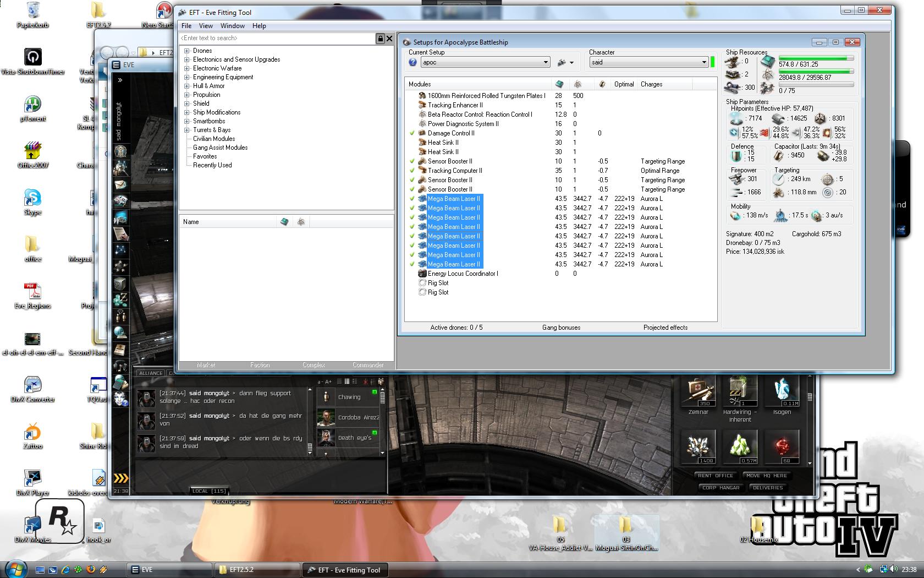Click the lock icon beside the search box

[x=380, y=39]
